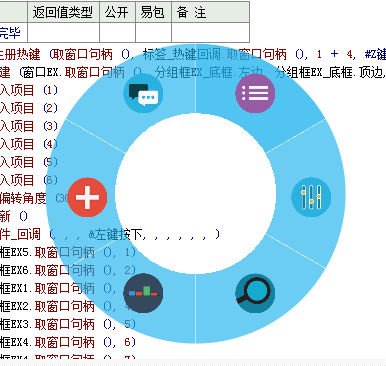Open the dark bar chart icon

pyautogui.click(x=143, y=293)
